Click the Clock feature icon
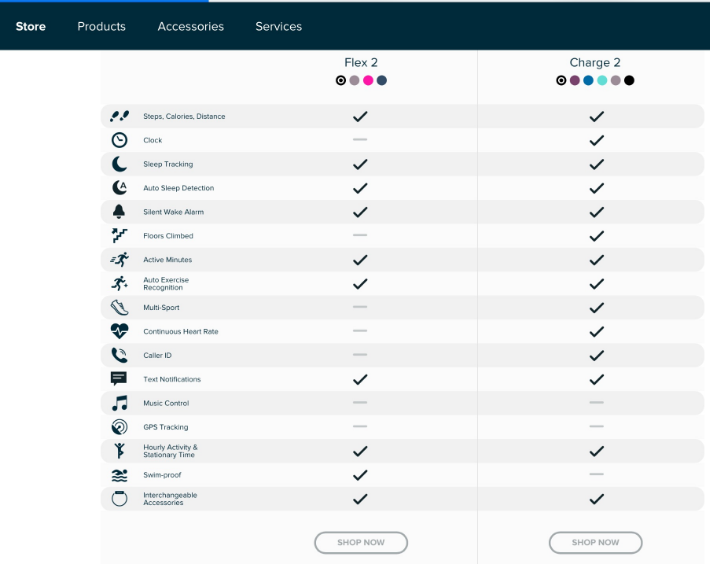Screen dimensions: 710x564 (120, 140)
